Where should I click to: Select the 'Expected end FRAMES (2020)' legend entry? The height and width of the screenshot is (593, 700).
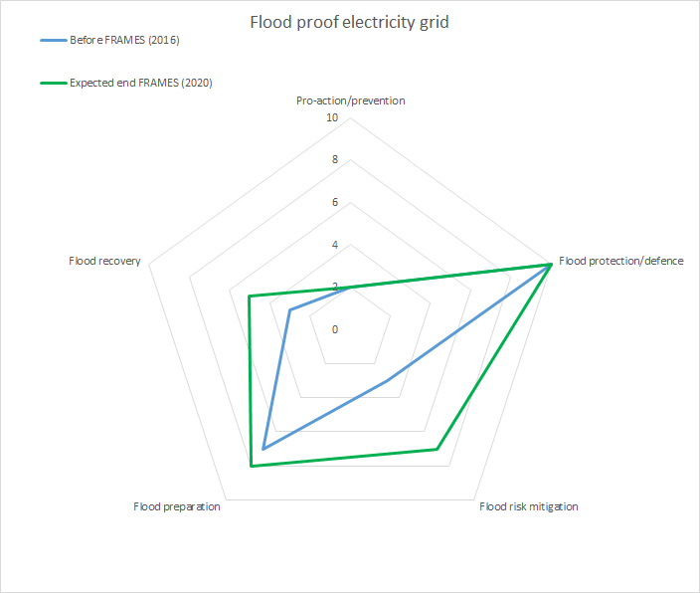point(140,84)
